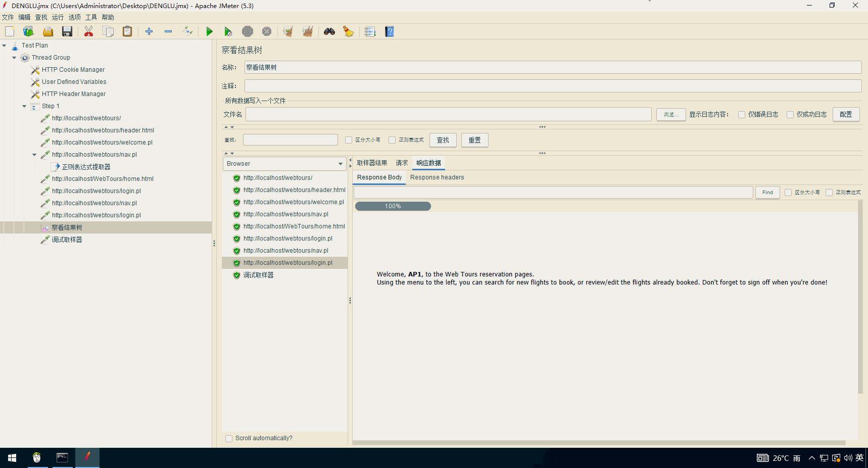
Task: Toggle regular expression checkbox next to Find
Action: (x=829, y=193)
